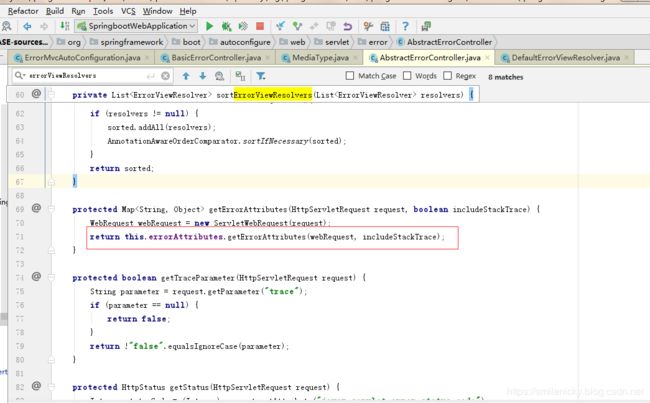
Task: Click '8 matches' search result count
Action: [x=506, y=77]
